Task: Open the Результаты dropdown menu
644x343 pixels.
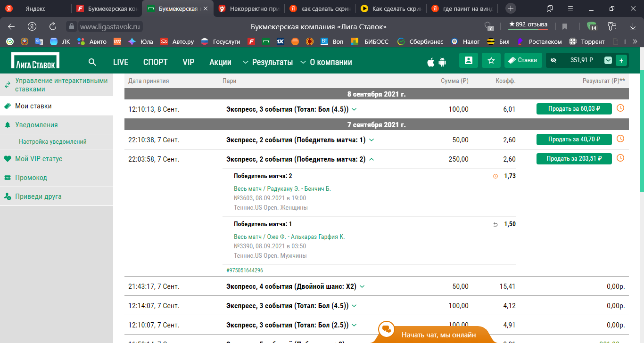Action: coord(267,62)
